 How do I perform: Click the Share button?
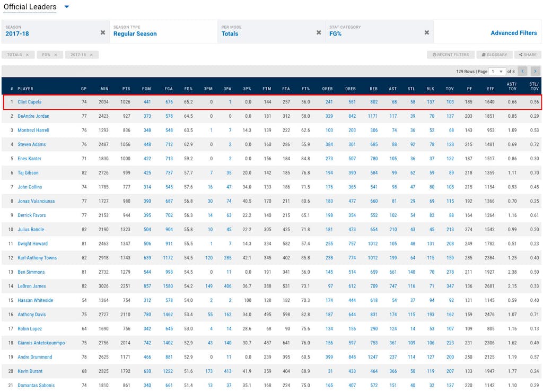pyautogui.click(x=528, y=55)
